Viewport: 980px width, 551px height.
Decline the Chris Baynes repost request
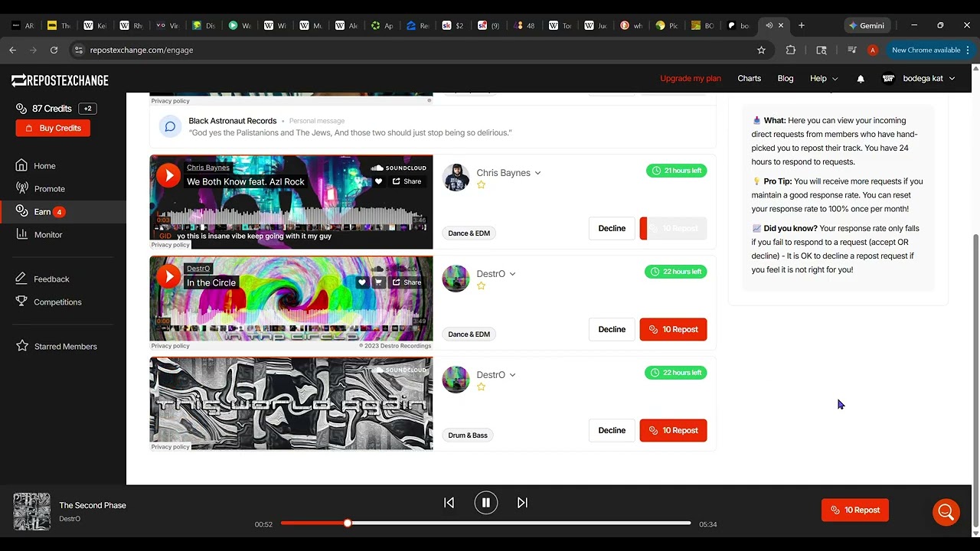point(612,228)
